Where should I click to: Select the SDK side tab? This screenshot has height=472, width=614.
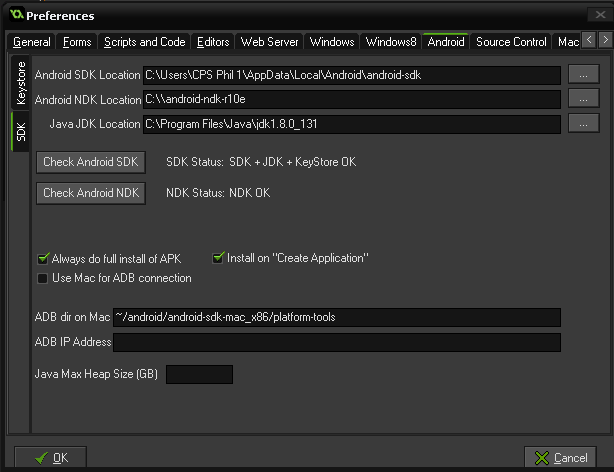pos(20,132)
